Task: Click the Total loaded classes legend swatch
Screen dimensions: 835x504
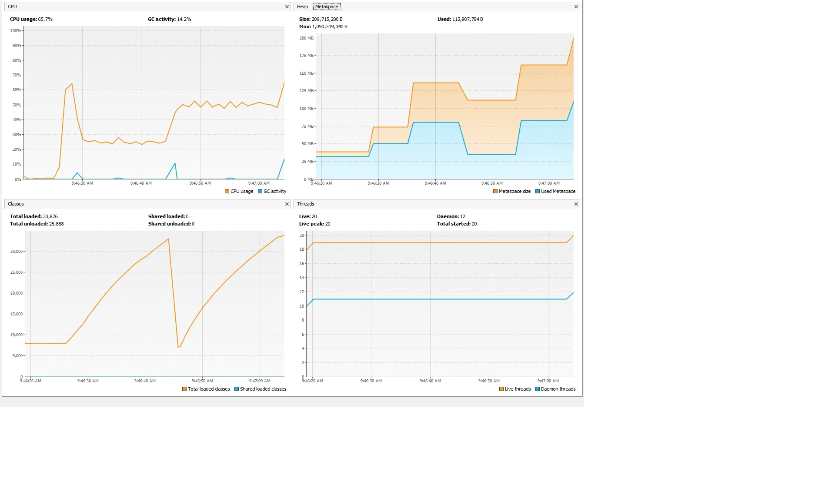Action: 184,389
